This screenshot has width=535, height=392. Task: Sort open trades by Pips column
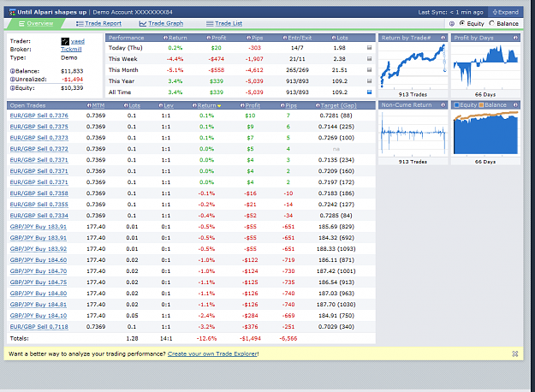tap(291, 106)
